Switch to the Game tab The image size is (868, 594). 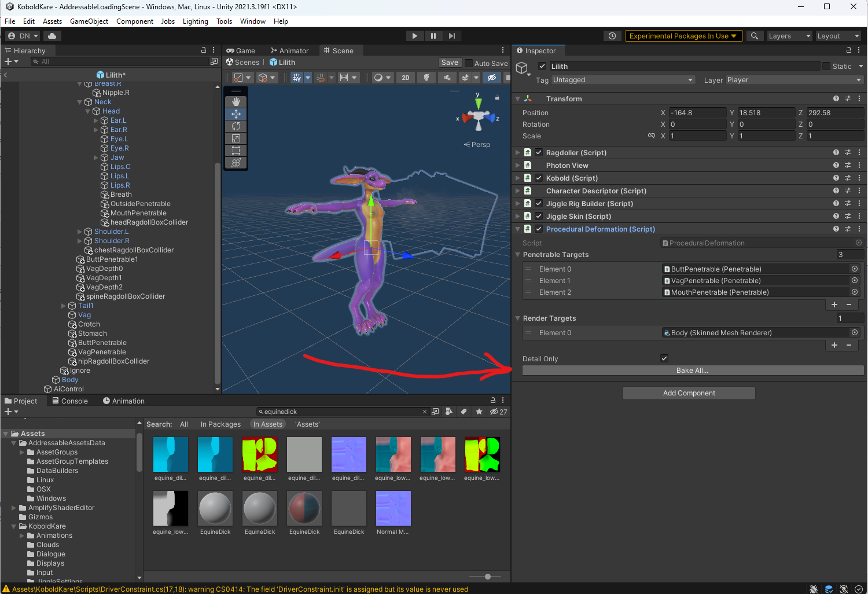point(241,50)
